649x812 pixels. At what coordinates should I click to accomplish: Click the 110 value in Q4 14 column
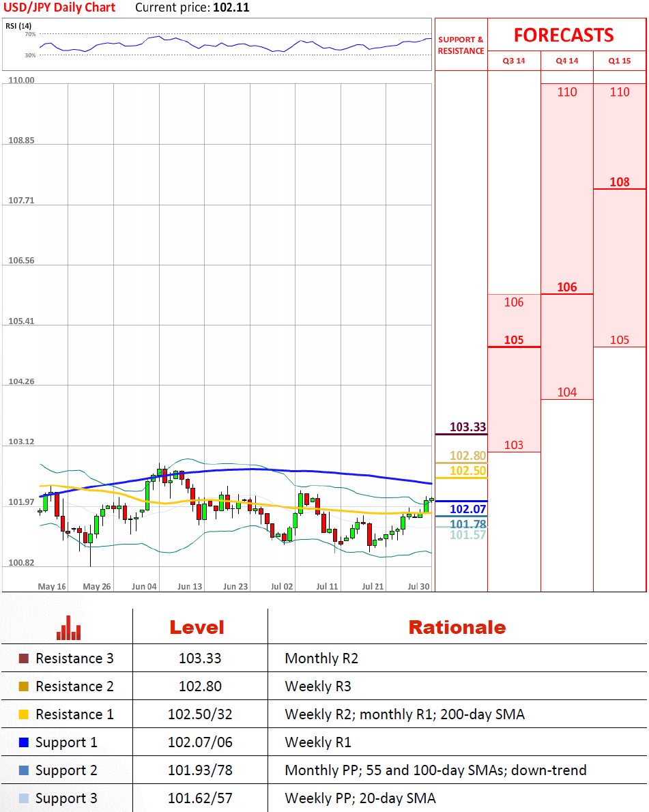566,91
